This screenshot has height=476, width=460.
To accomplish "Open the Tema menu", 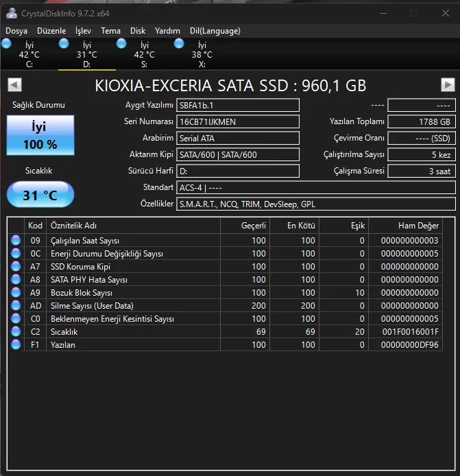I will pyautogui.click(x=110, y=31).
